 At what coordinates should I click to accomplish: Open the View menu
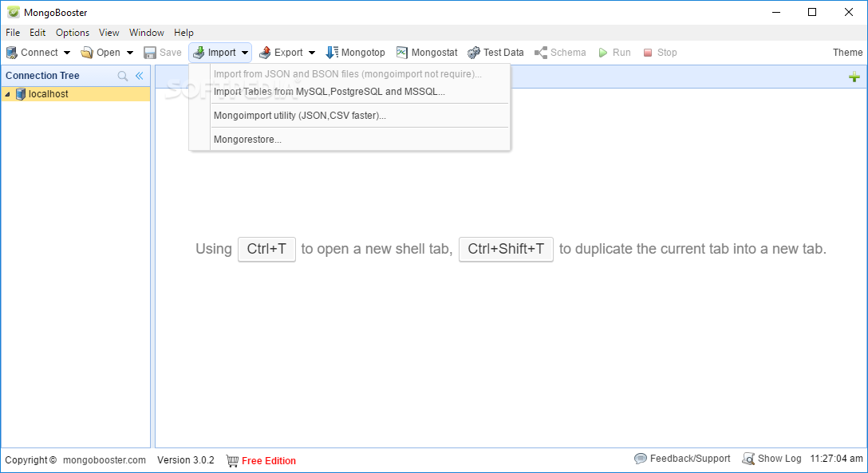pyautogui.click(x=109, y=33)
